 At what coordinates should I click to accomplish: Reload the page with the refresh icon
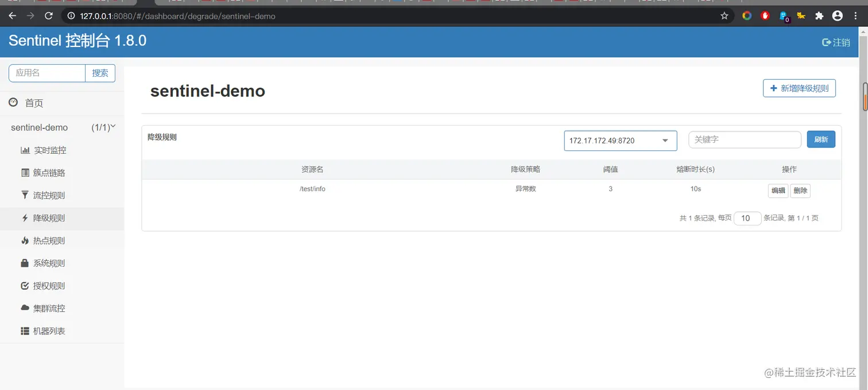(49, 16)
